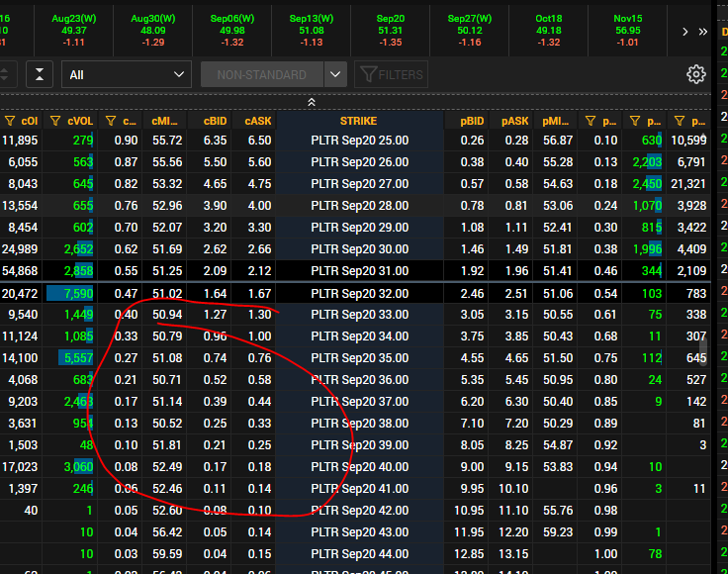
Task: Sort by the STRIKE column header
Action: [x=358, y=121]
